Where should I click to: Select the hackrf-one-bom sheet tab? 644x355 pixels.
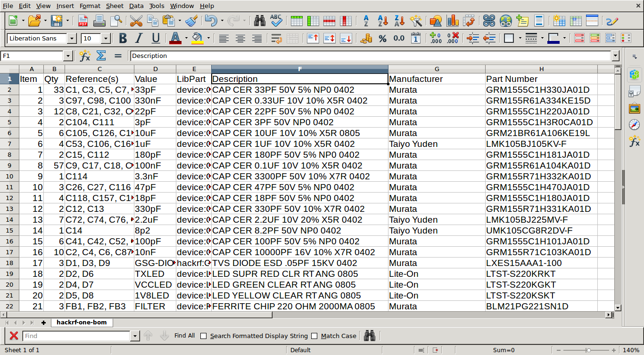pos(82,323)
